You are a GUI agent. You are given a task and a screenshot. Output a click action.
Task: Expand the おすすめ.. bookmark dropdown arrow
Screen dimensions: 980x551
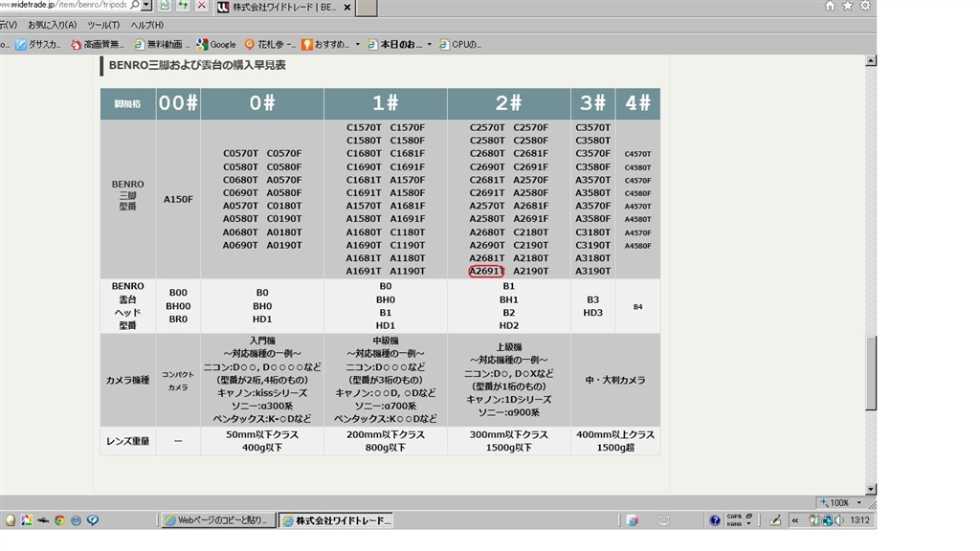click(x=358, y=44)
